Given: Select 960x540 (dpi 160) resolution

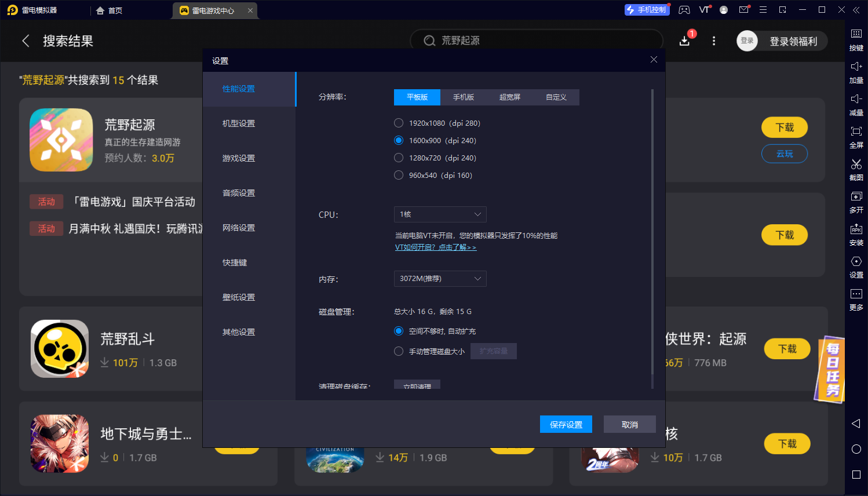Looking at the screenshot, I should pyautogui.click(x=399, y=175).
